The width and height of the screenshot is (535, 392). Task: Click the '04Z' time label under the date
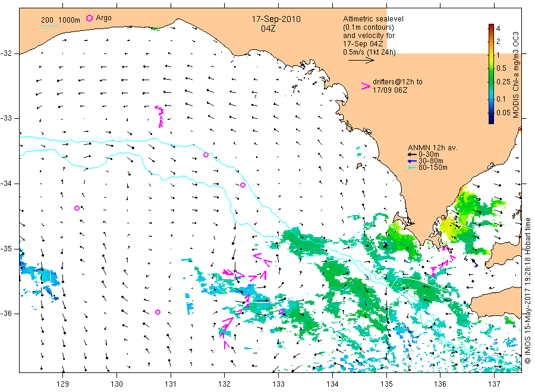[x=268, y=29]
